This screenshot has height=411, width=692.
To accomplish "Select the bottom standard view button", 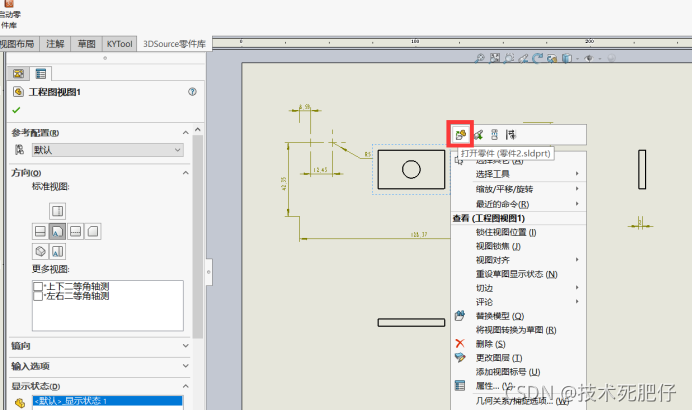I will point(57,252).
